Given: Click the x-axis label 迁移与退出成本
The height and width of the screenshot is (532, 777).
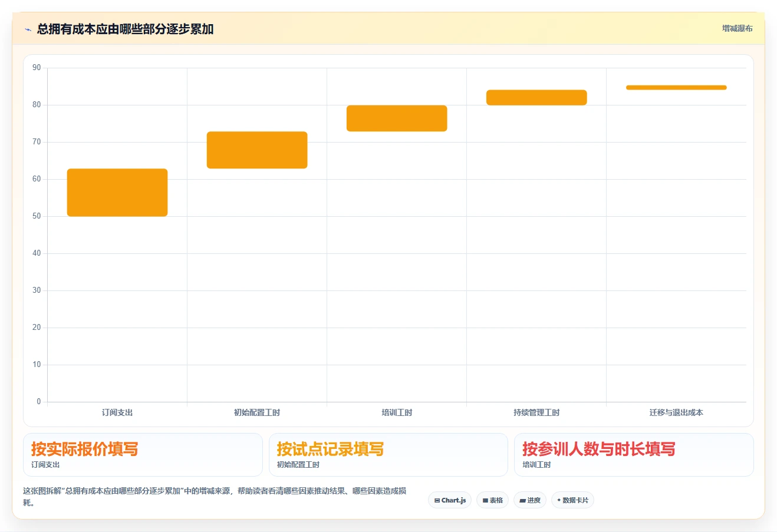Looking at the screenshot, I should (x=676, y=412).
